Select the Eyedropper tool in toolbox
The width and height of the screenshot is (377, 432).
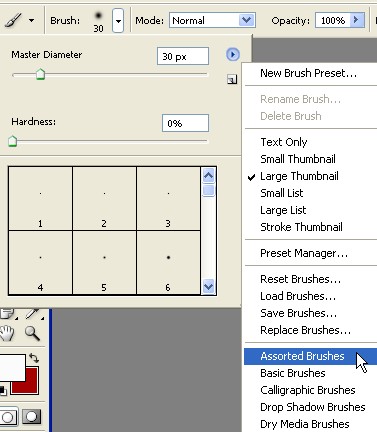pos(33,314)
